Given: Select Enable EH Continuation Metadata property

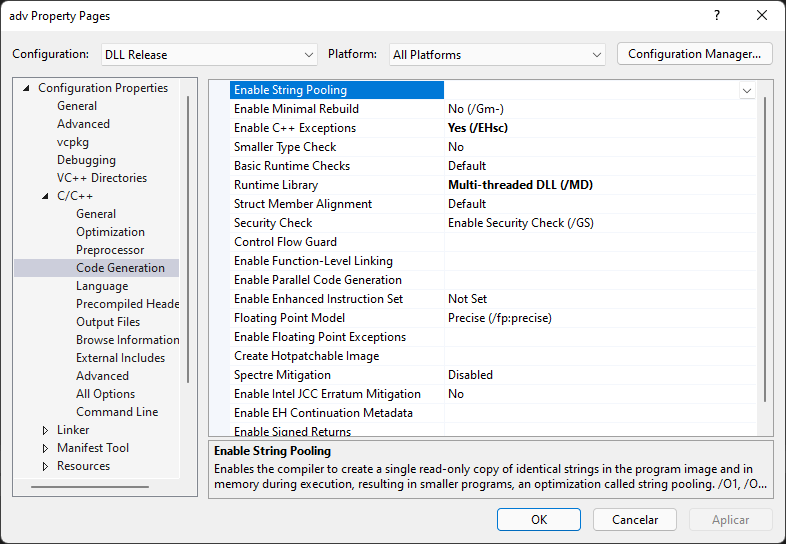Looking at the screenshot, I should 323,413.
